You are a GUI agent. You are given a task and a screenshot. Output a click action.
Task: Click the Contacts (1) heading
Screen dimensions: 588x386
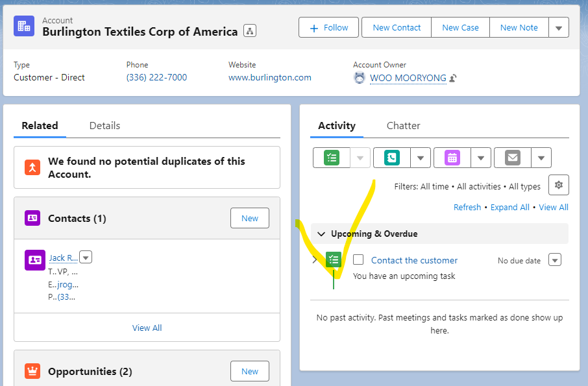tap(77, 219)
